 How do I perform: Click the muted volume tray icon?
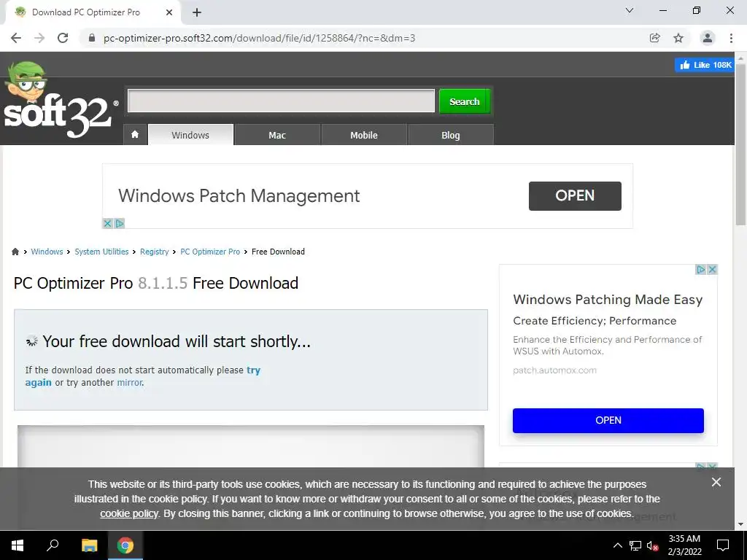click(x=653, y=545)
